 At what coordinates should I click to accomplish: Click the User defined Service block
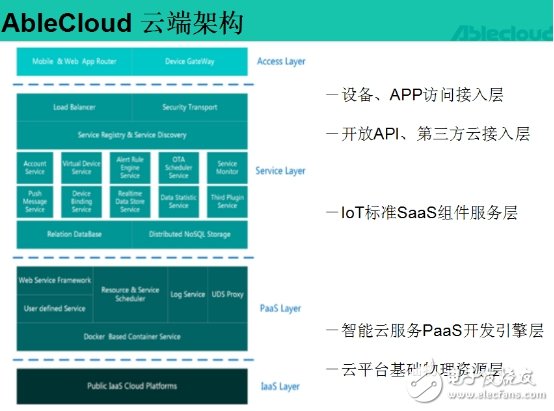click(55, 309)
